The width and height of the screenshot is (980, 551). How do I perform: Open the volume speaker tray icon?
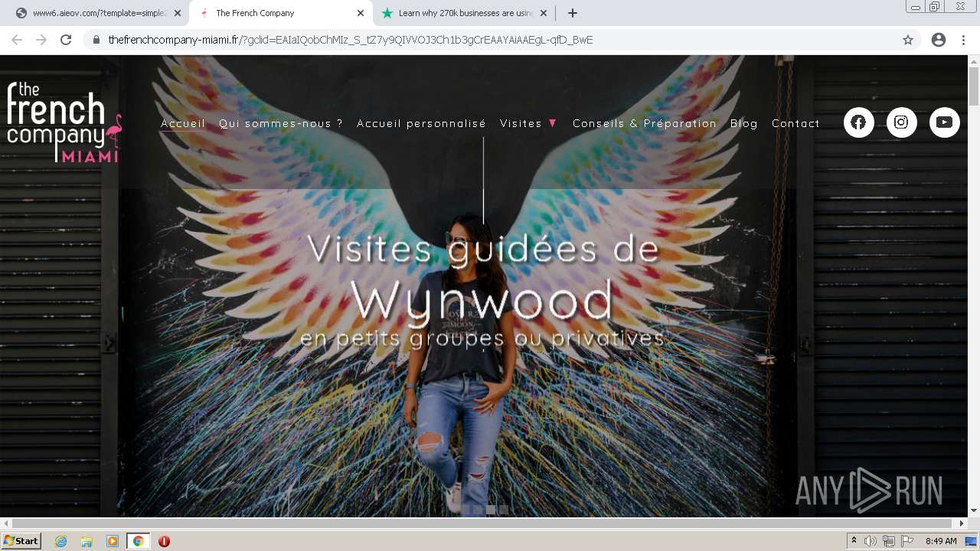[x=871, y=541]
